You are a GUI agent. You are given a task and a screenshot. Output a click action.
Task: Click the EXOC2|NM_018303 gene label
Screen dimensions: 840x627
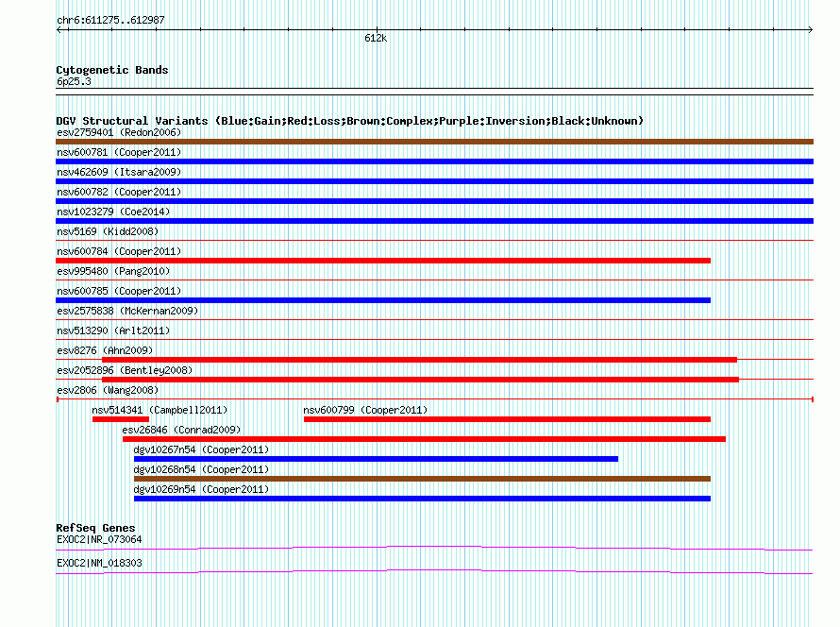[99, 563]
